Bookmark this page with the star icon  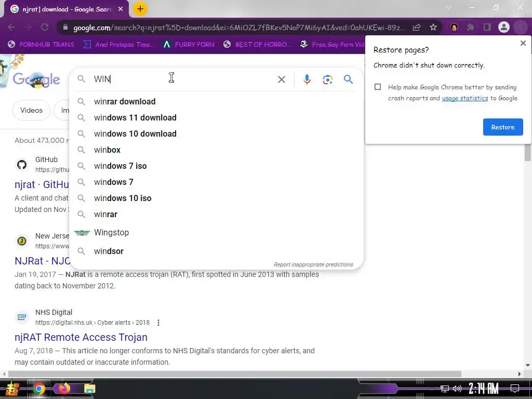click(x=433, y=28)
